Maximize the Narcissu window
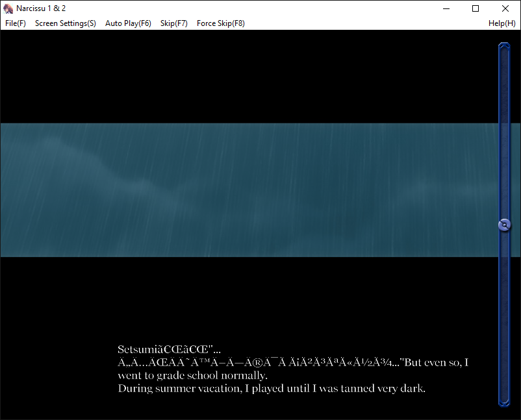 (475, 8)
